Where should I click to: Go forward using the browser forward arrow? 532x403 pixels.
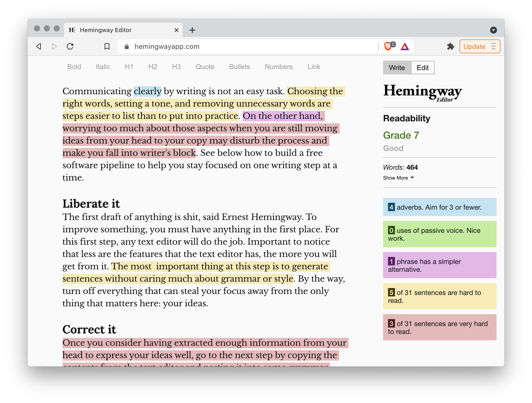[x=54, y=46]
